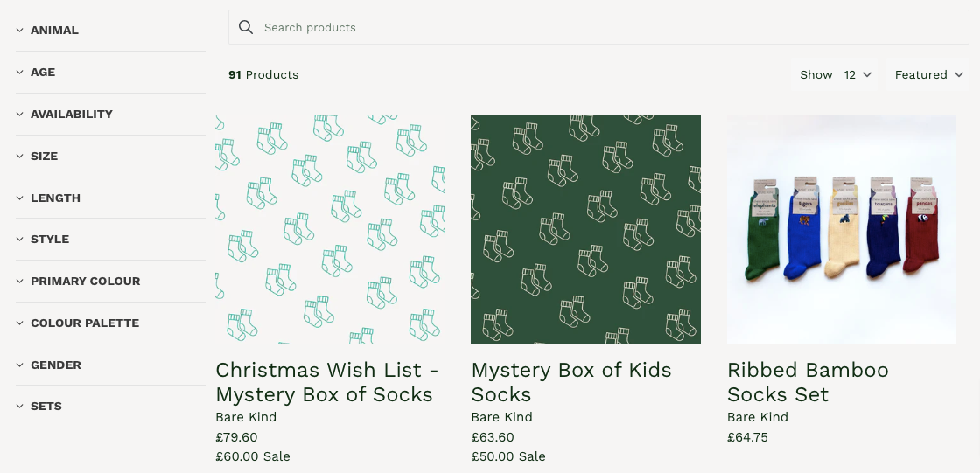Expand the STYLE filter
The image size is (980, 473).
[49, 239]
